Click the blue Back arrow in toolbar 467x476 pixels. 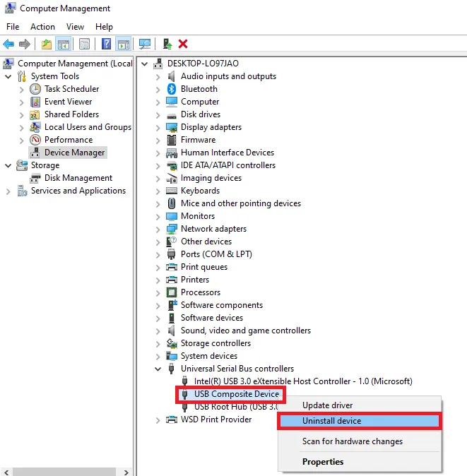coord(8,44)
